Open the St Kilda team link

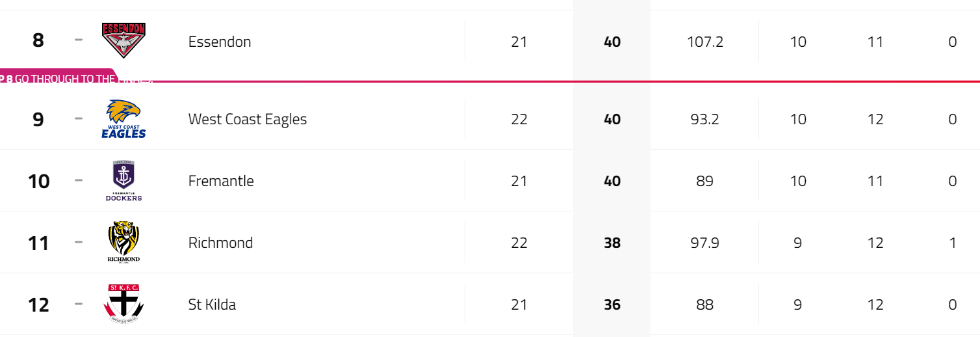click(x=212, y=304)
